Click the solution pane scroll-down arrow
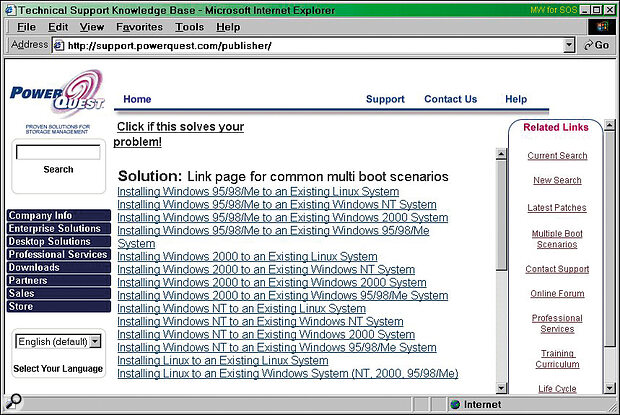Screen dimensions: 620x415 click(501, 388)
